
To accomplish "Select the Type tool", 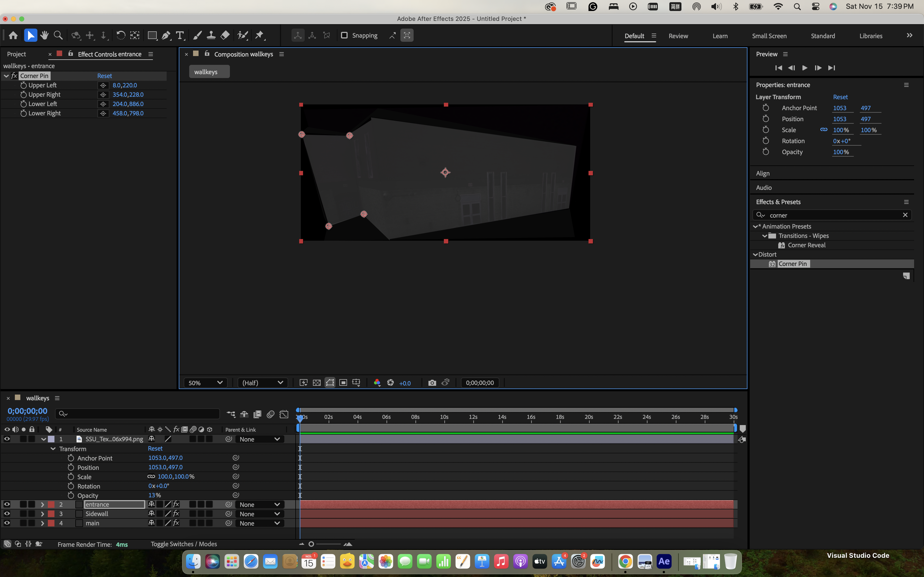I will click(180, 35).
